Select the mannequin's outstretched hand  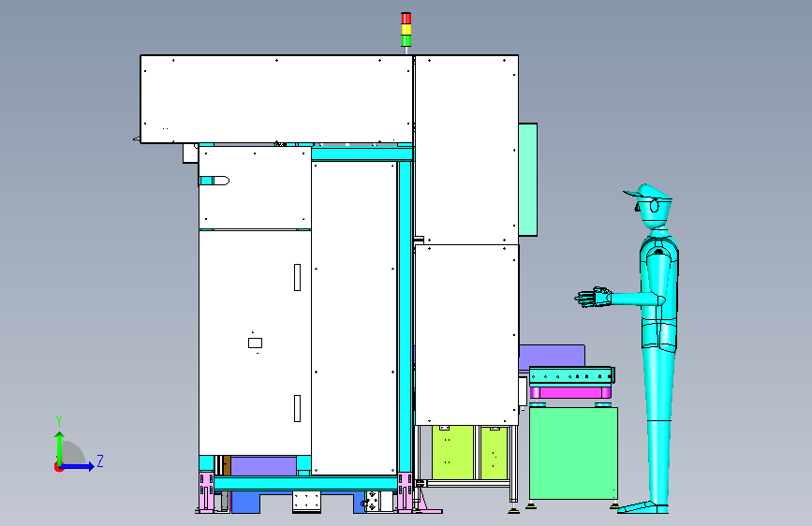point(593,298)
